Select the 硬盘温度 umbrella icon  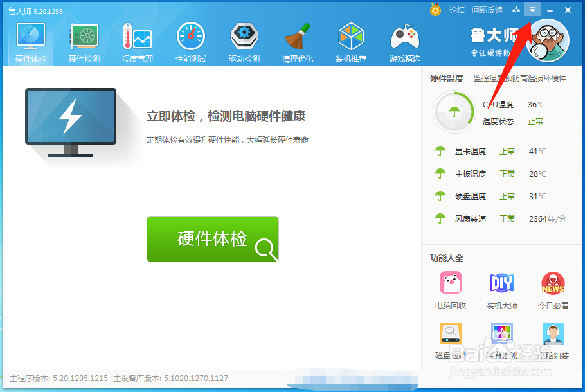440,196
